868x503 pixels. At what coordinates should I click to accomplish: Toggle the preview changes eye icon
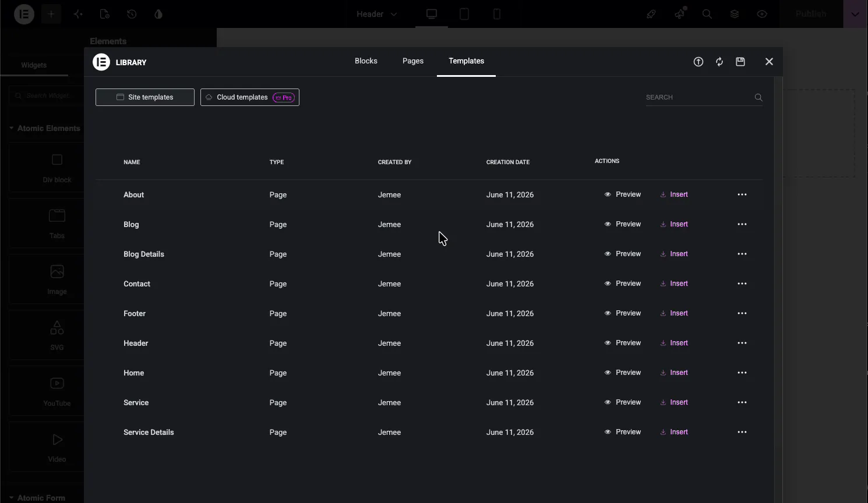762,14
